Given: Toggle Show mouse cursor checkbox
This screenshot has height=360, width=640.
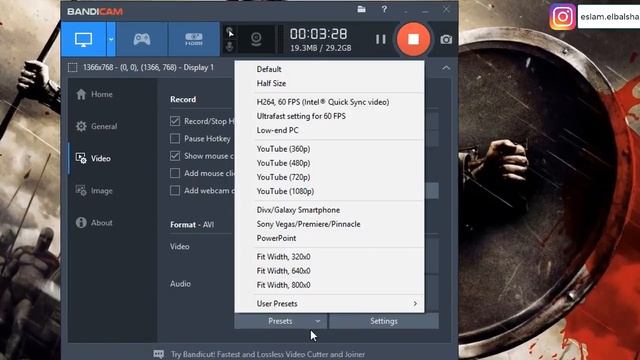Looking at the screenshot, I should coord(175,156).
